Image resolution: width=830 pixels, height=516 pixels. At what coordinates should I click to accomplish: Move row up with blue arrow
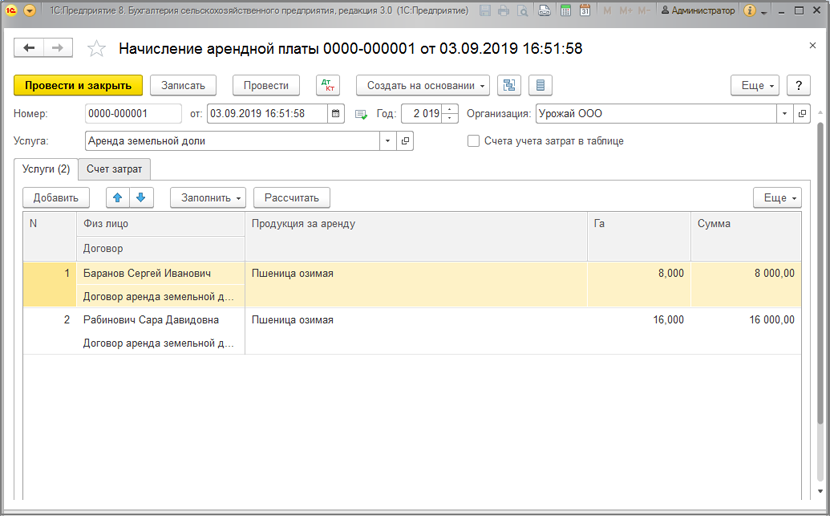pyautogui.click(x=118, y=198)
